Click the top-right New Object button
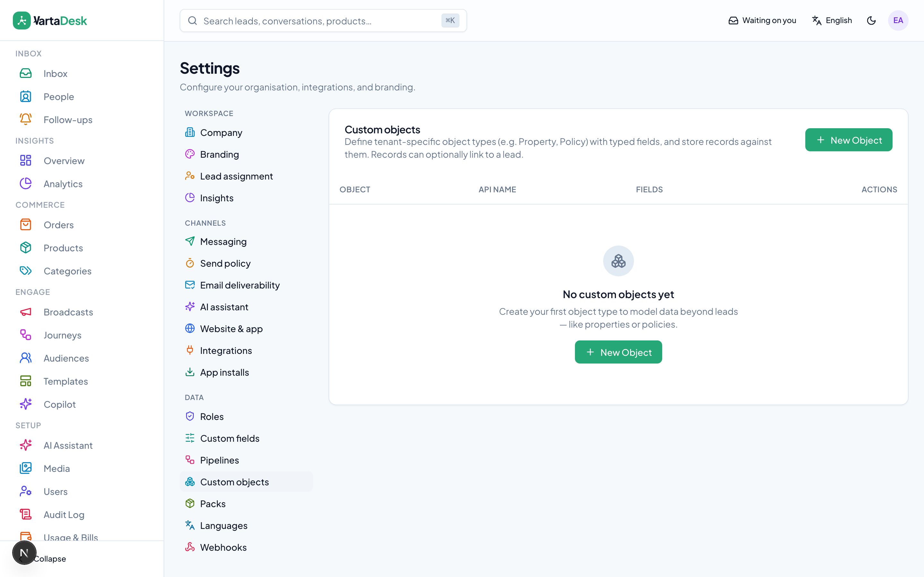 pos(848,140)
